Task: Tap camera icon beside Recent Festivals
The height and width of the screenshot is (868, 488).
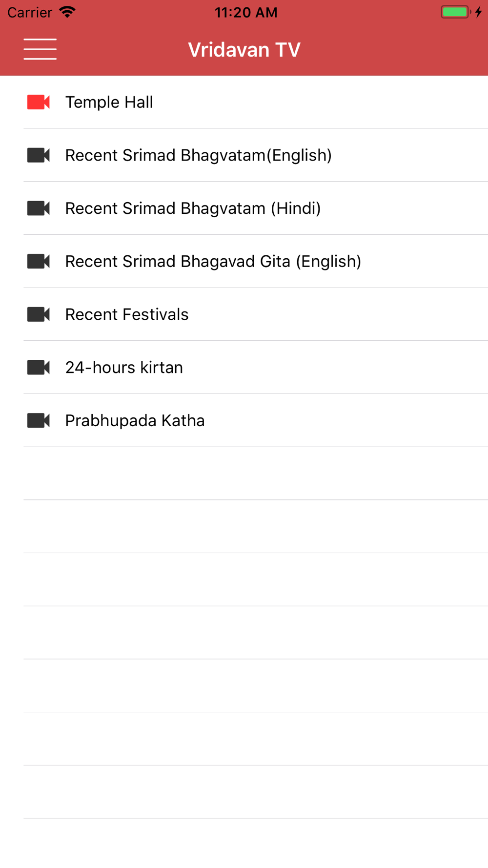Action: point(39,314)
